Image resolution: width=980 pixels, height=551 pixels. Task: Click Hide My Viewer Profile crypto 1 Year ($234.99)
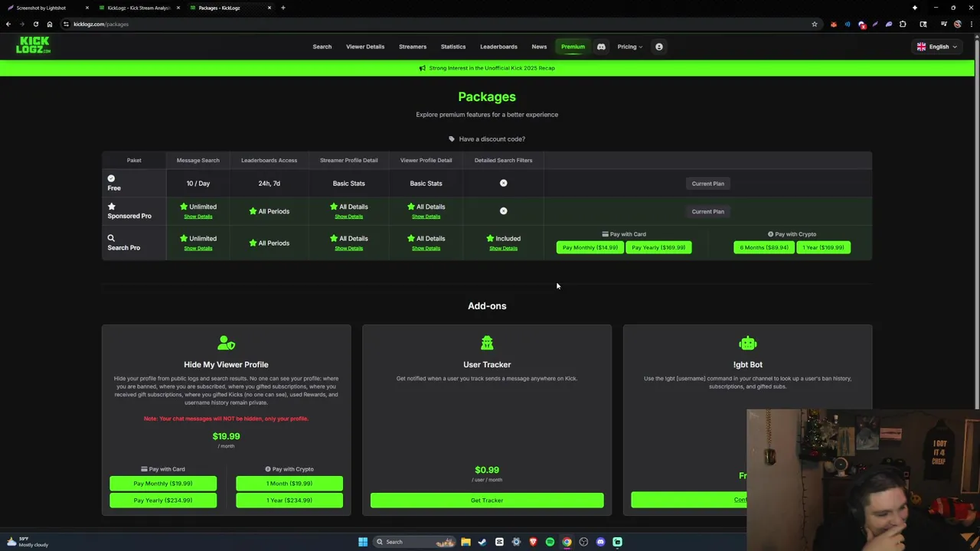(x=289, y=500)
